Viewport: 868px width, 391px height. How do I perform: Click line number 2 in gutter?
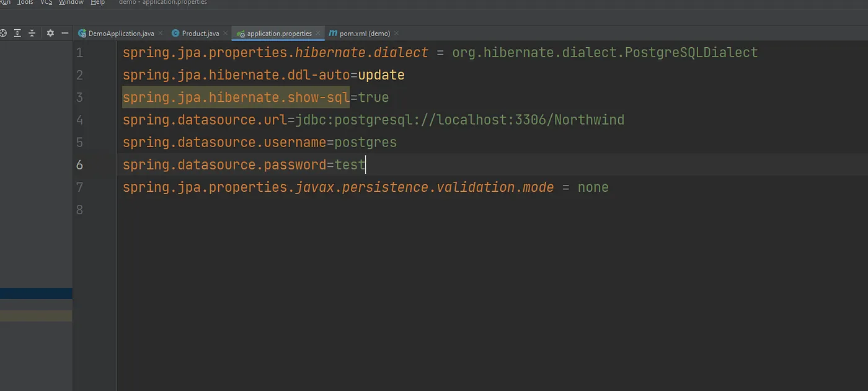tap(79, 75)
